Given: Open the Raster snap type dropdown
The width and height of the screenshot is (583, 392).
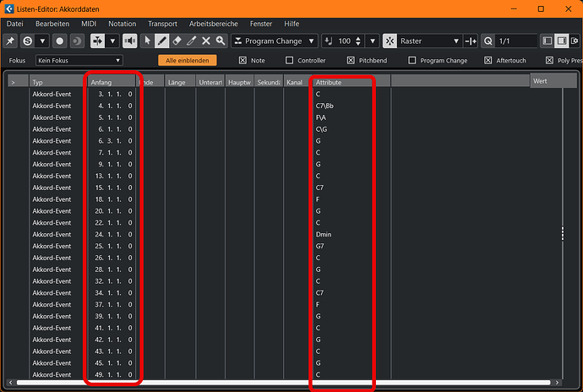Looking at the screenshot, I should [x=429, y=41].
